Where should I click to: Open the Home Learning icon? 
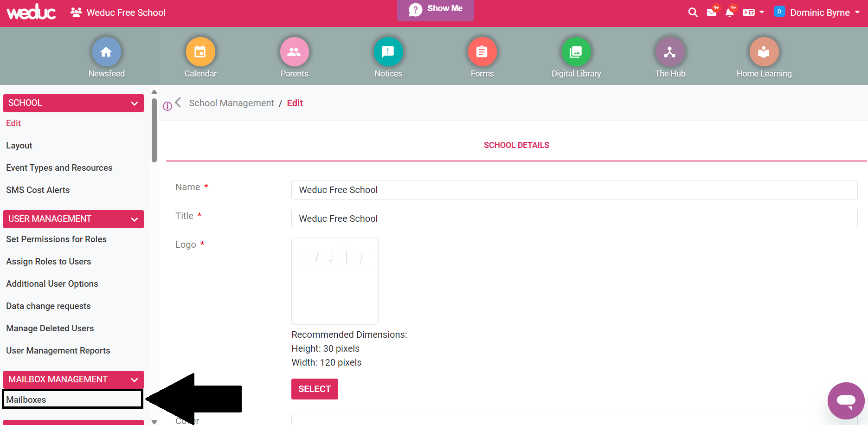pos(764,52)
